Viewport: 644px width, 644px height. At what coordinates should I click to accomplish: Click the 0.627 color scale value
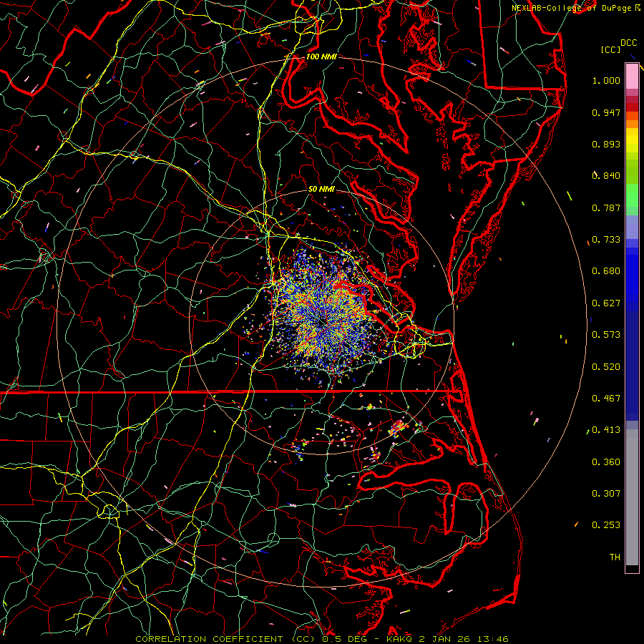pos(606,303)
